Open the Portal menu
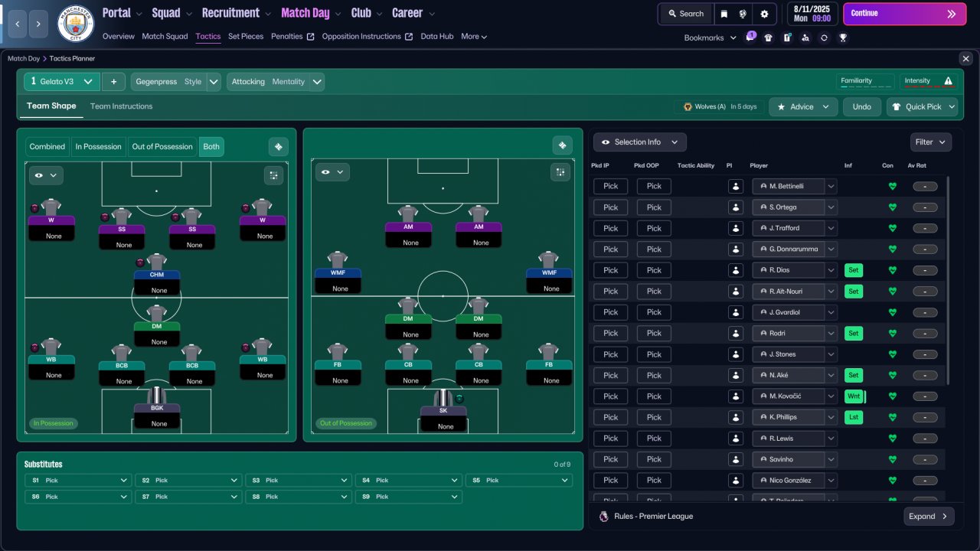Image resolution: width=980 pixels, height=551 pixels. pos(116,13)
